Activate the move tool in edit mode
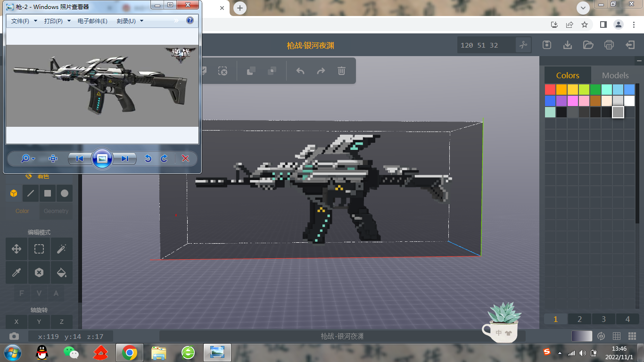 [x=17, y=249]
